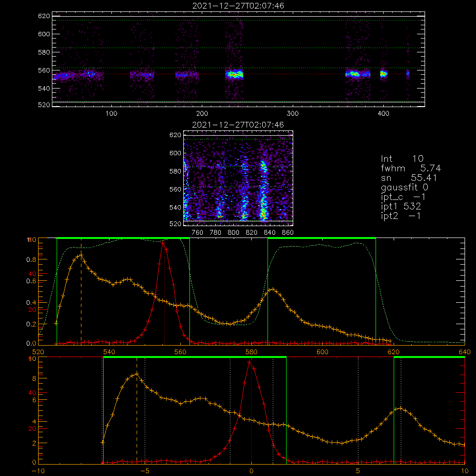This screenshot has height=476, width=476.
Task: Click x-axis label 760 on middle spectrogram
Action: (198, 233)
